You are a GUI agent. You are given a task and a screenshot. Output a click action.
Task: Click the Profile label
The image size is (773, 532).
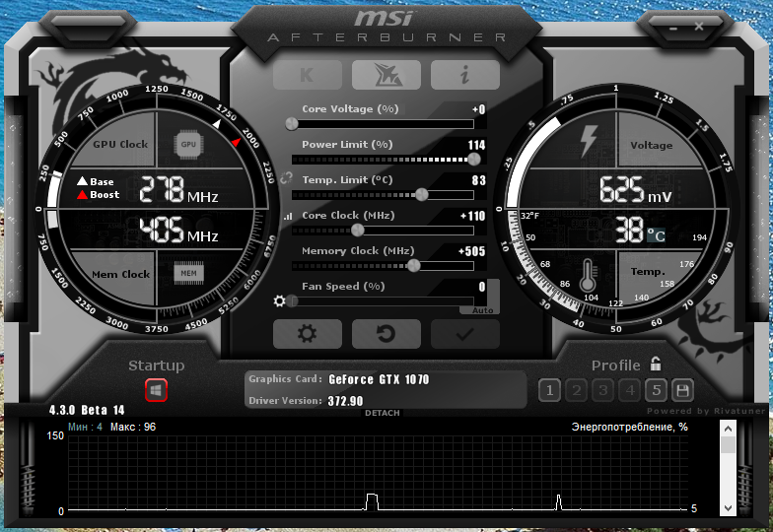click(x=615, y=366)
